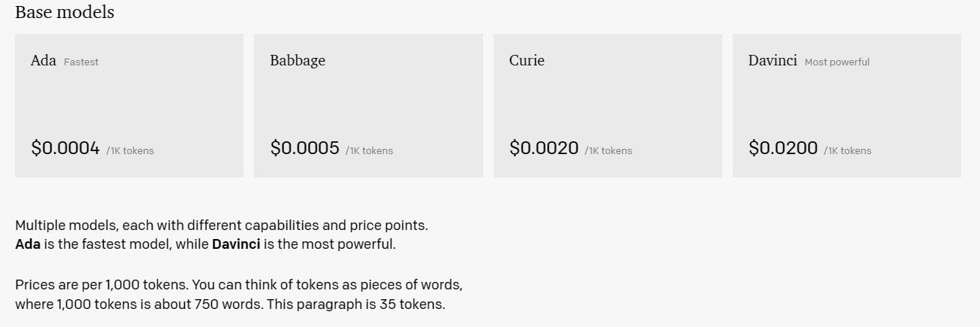Select the Curie card title

[527, 61]
